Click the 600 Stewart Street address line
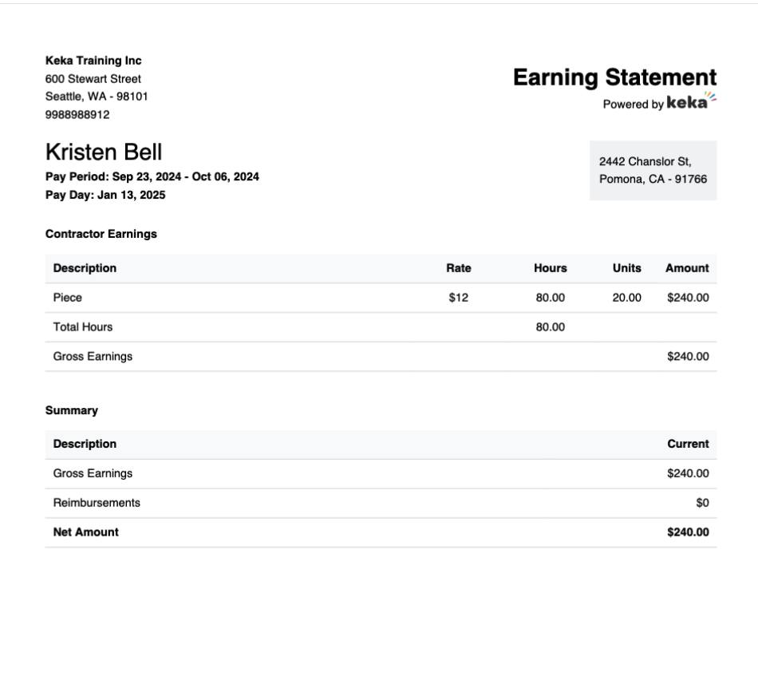758x700 pixels. pyautogui.click(x=93, y=79)
